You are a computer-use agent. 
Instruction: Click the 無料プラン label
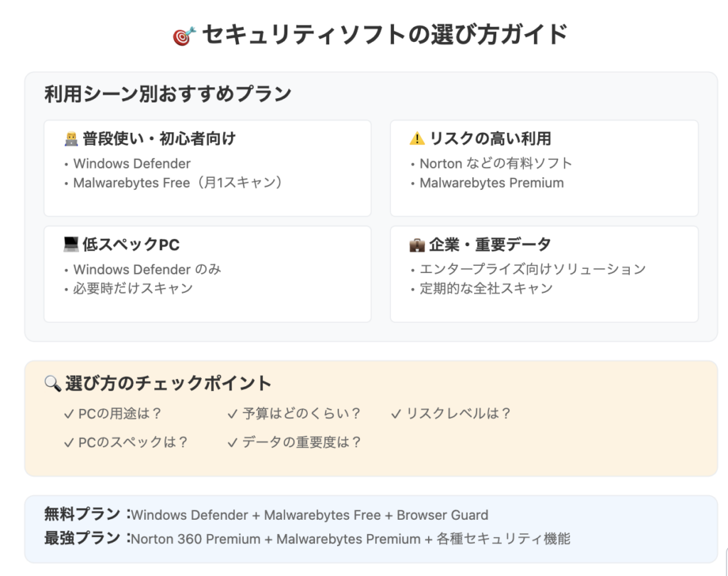pyautogui.click(x=82, y=514)
